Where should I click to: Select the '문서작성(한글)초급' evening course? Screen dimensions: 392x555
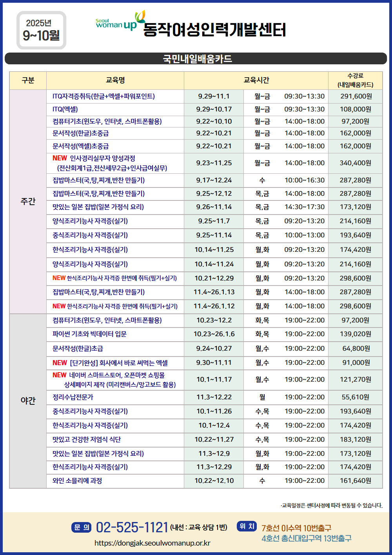tap(78, 349)
